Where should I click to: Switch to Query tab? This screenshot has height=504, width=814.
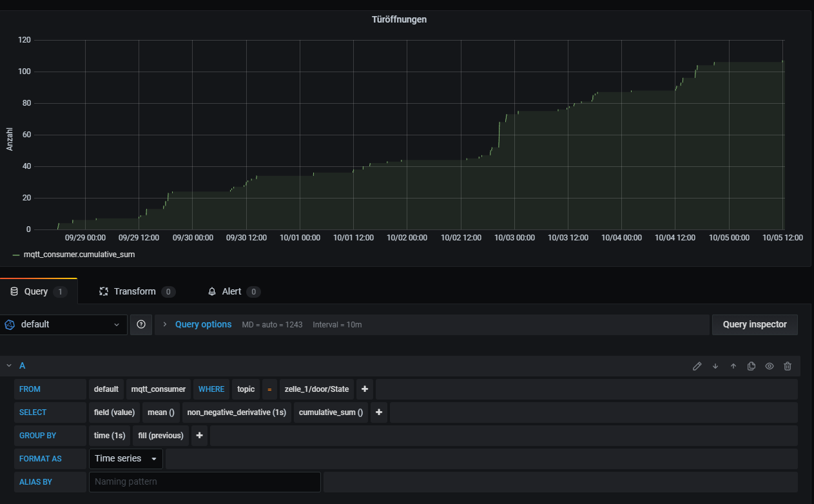(x=39, y=291)
